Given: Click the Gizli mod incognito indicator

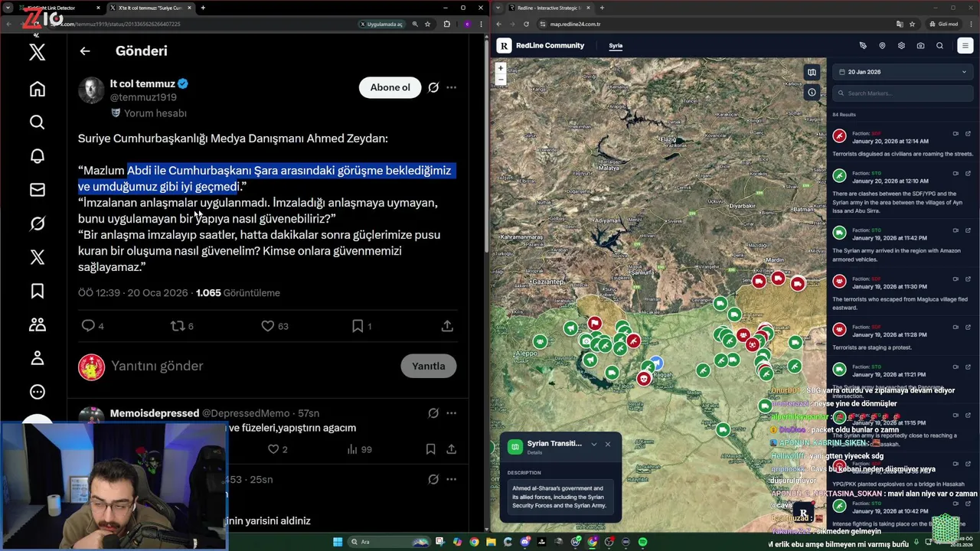Looking at the screenshot, I should tap(943, 24).
